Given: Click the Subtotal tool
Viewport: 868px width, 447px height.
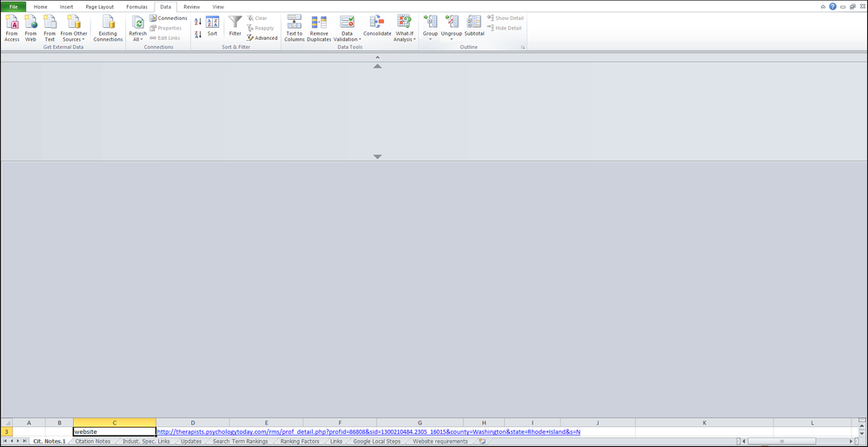Looking at the screenshot, I should coord(474,27).
